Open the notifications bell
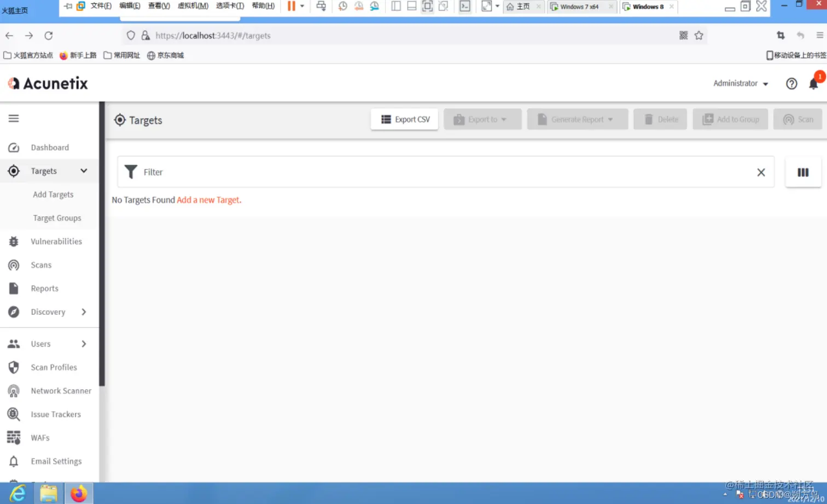 click(813, 84)
